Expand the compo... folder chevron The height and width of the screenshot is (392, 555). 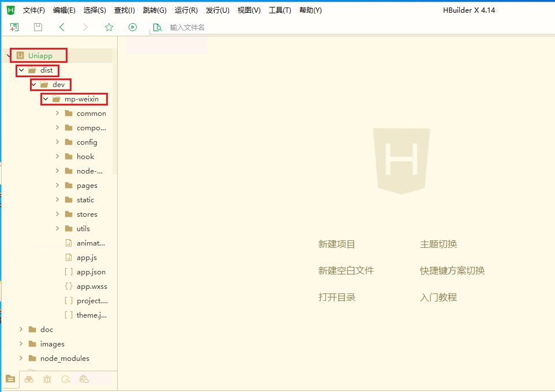[x=57, y=127]
